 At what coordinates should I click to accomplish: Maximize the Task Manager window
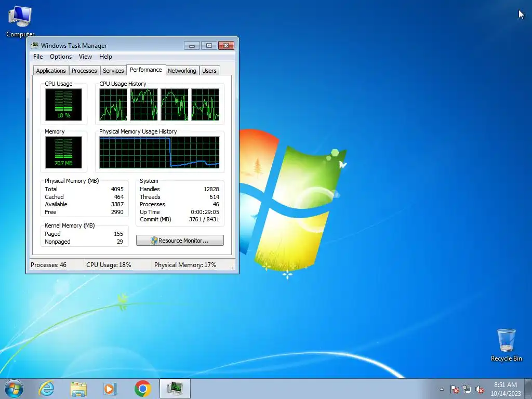coord(209,46)
